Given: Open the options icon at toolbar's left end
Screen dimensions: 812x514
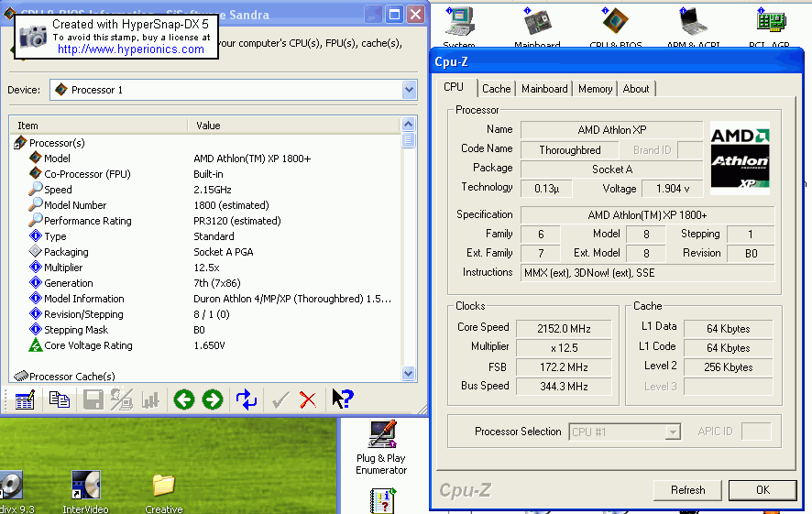Looking at the screenshot, I should click(x=26, y=399).
